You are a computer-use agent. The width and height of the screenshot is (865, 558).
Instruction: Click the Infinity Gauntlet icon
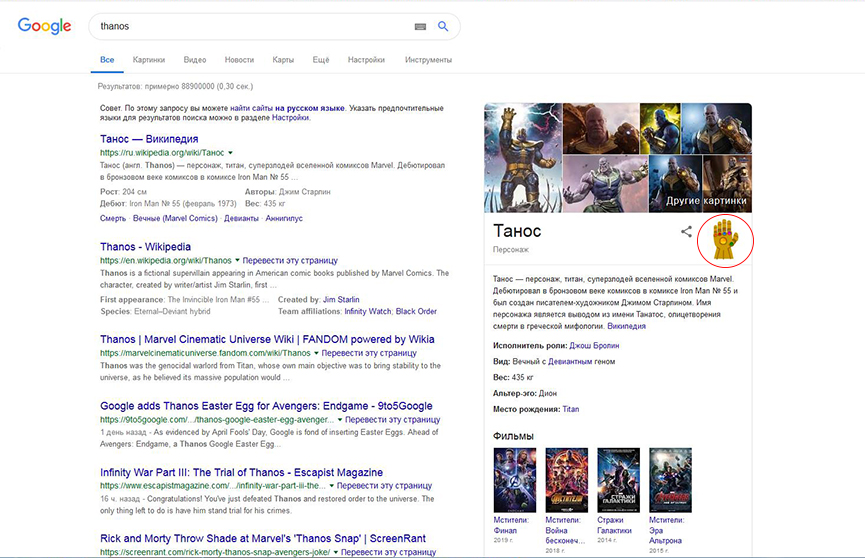(x=724, y=240)
